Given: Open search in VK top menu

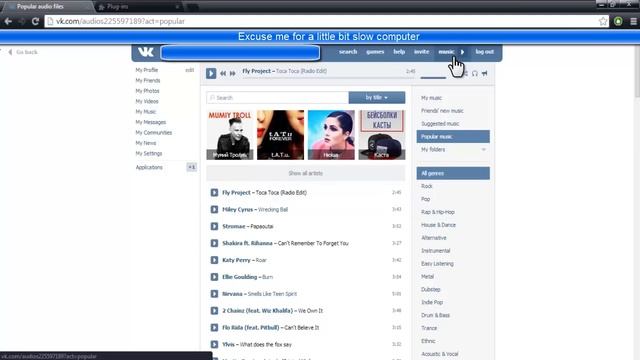Looking at the screenshot, I should pos(348,52).
